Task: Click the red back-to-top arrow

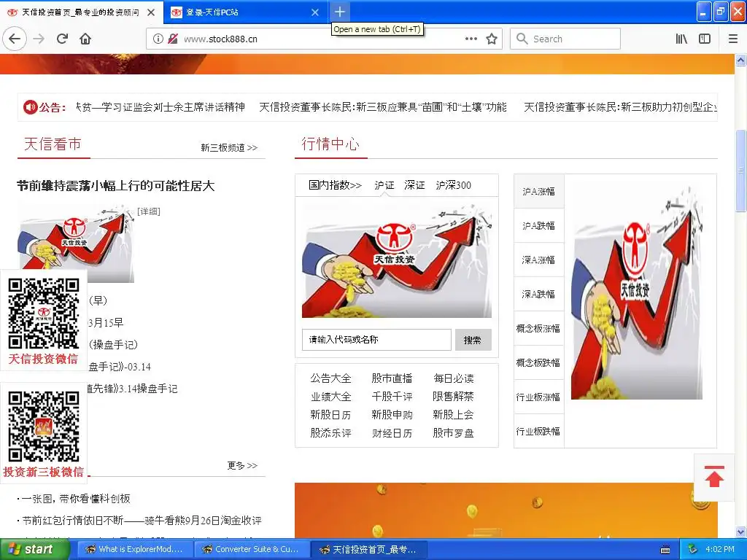Action: [x=713, y=476]
